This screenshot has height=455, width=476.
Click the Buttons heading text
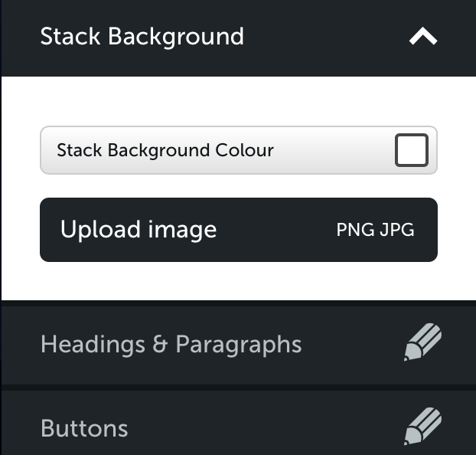pyautogui.click(x=84, y=428)
